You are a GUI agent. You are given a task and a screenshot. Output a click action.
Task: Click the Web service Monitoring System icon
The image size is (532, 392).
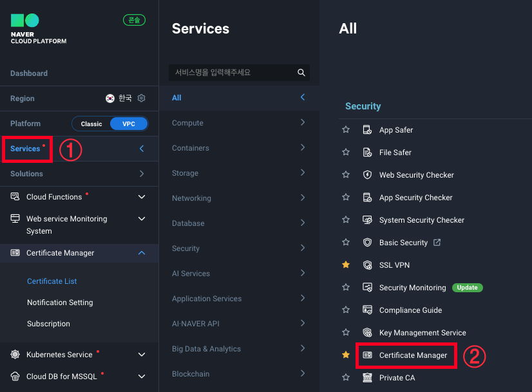pos(15,219)
